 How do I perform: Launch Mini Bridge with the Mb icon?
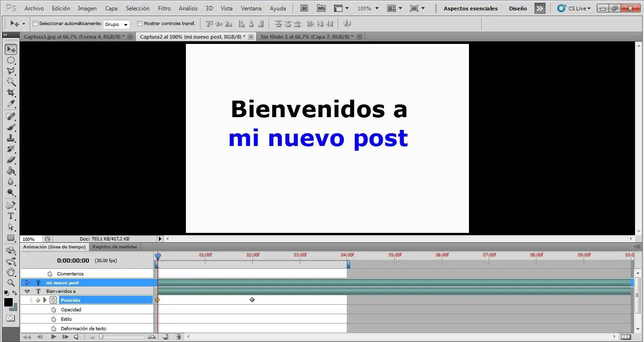(321, 9)
